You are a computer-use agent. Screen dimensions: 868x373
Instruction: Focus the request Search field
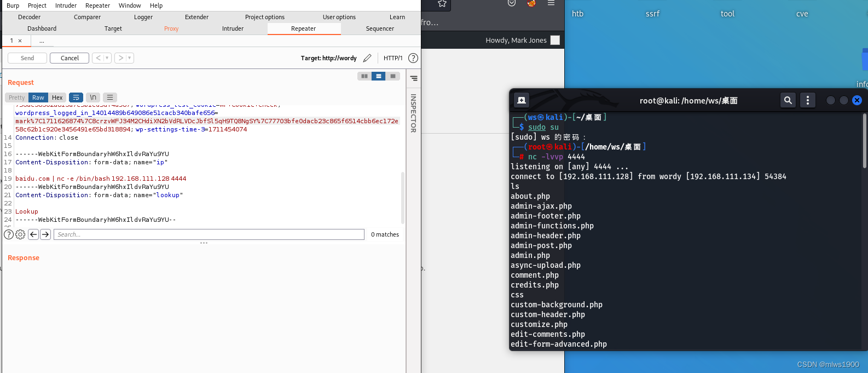[x=209, y=234]
